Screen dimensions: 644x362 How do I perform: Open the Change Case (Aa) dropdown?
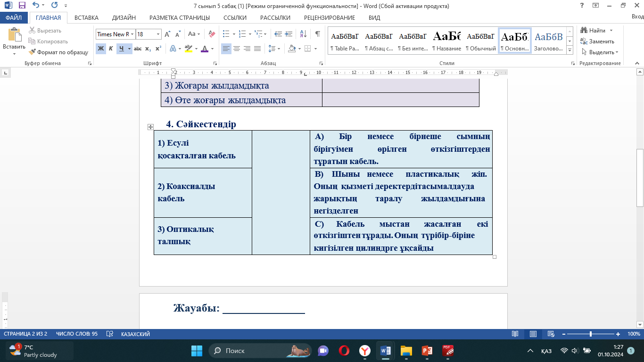194,34
